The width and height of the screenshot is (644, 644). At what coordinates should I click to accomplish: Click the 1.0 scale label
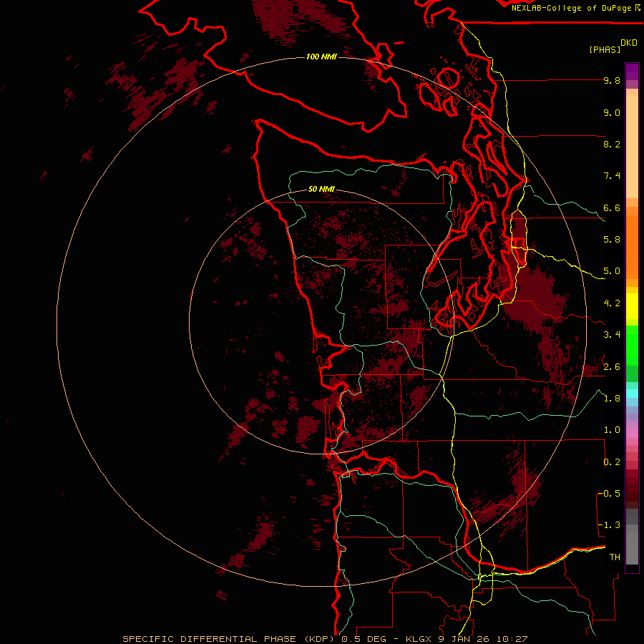pyautogui.click(x=612, y=430)
